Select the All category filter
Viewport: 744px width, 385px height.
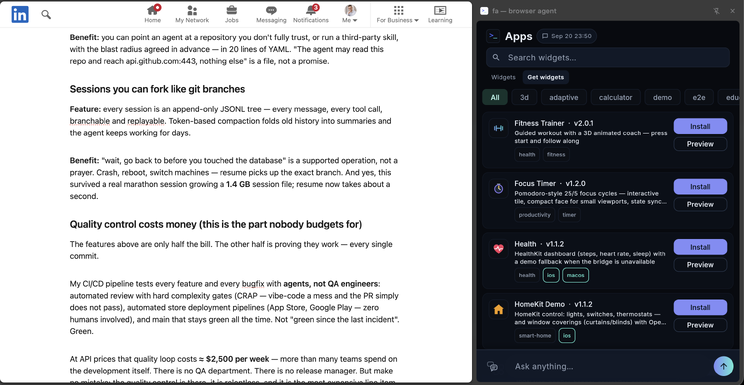(x=495, y=97)
